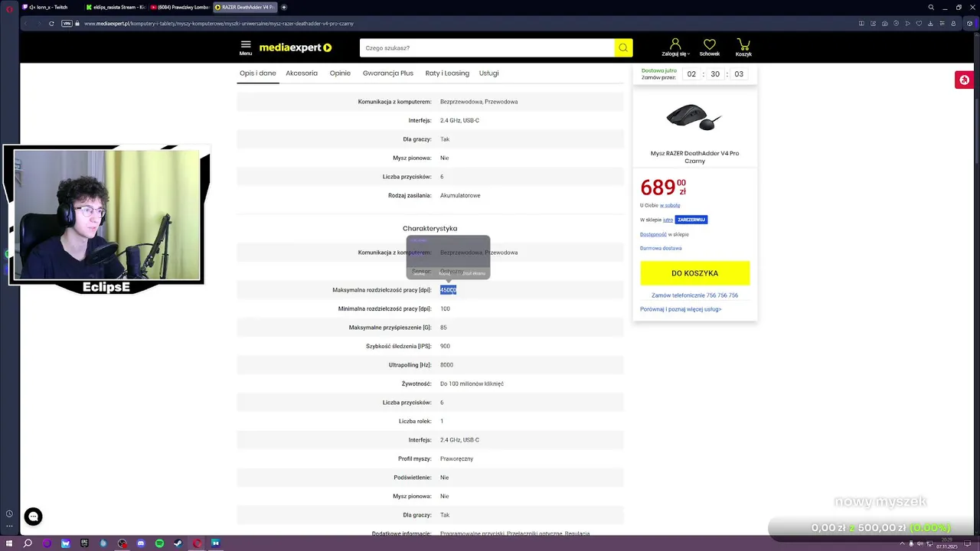Open the Opis i dane tab
This screenshot has height=551, width=980.
[x=258, y=73]
